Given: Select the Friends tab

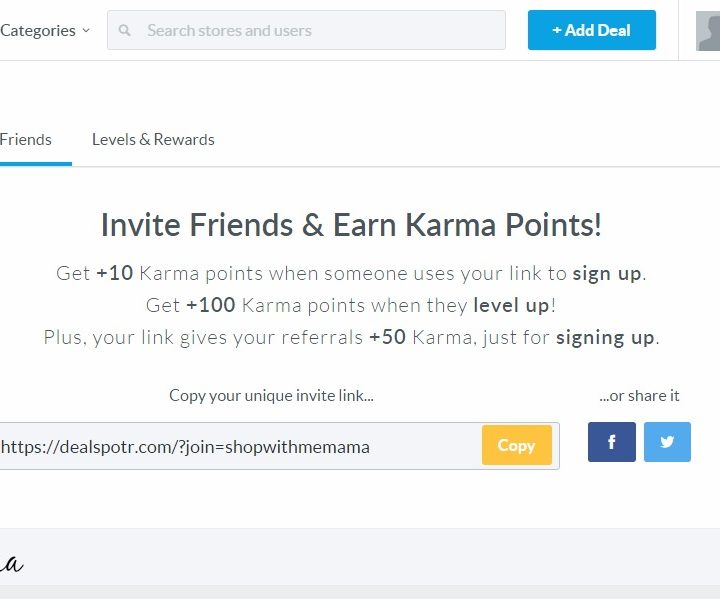Looking at the screenshot, I should pos(26,140).
